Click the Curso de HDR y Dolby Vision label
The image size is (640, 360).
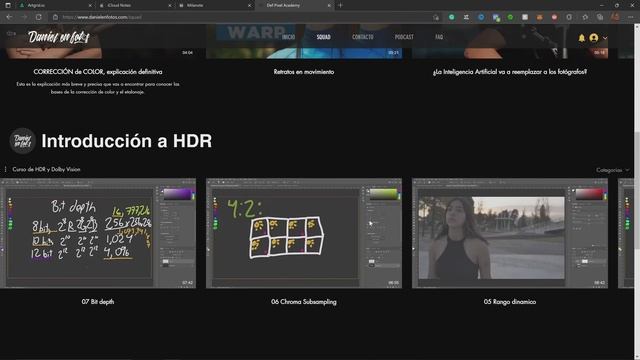[46, 169]
